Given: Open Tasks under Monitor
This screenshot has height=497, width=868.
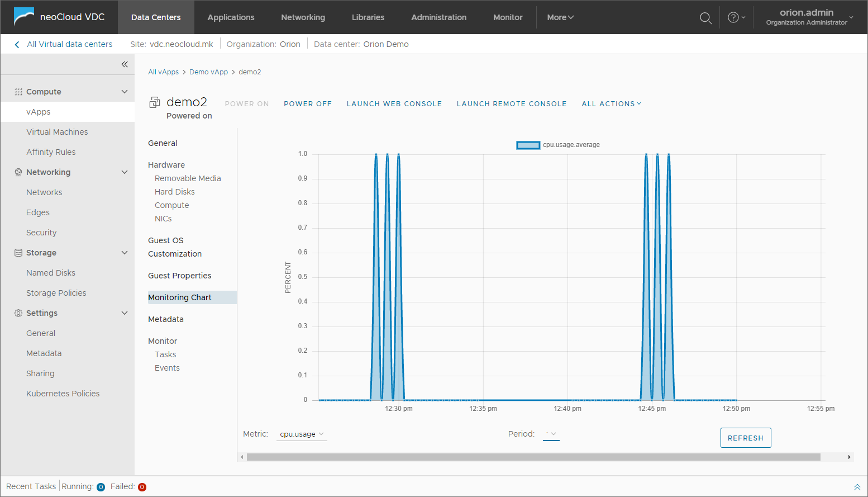Looking at the screenshot, I should [x=165, y=354].
